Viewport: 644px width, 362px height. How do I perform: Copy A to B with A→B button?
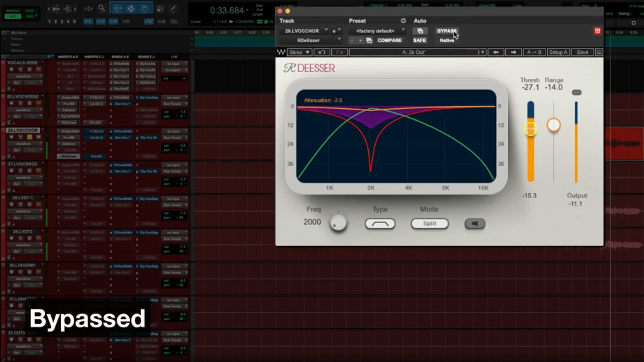[534, 52]
